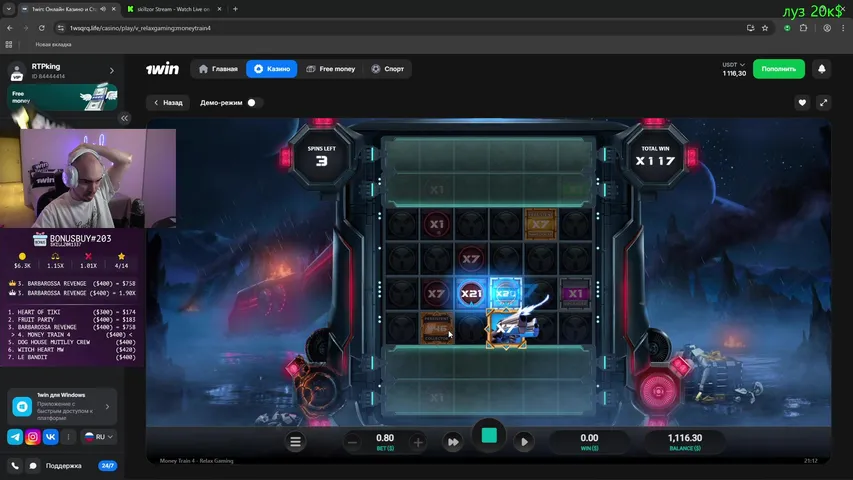Open the autoplay button
This screenshot has width=853, height=480.
click(524, 441)
